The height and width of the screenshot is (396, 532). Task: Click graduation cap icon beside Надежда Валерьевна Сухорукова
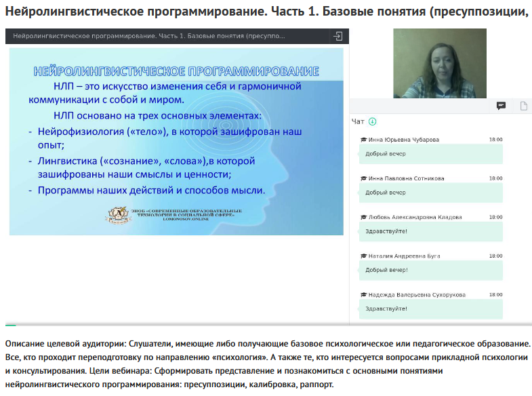(x=363, y=295)
